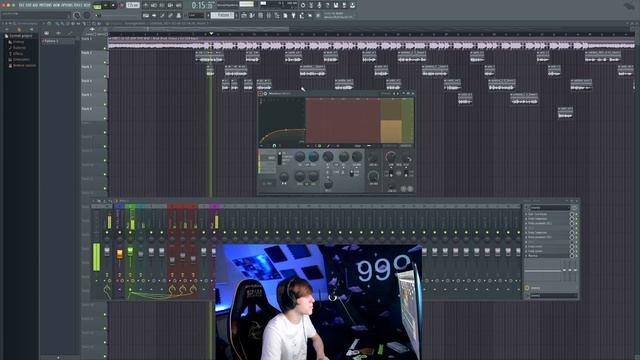Click the Play transport button
Viewport: 640px width, 360px height.
(105, 6)
